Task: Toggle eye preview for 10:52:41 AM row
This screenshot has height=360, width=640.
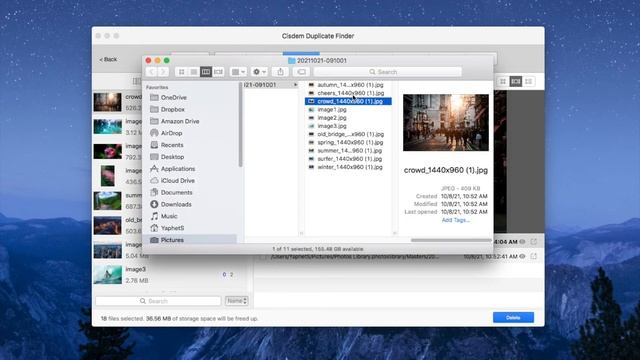Action: tap(522, 256)
